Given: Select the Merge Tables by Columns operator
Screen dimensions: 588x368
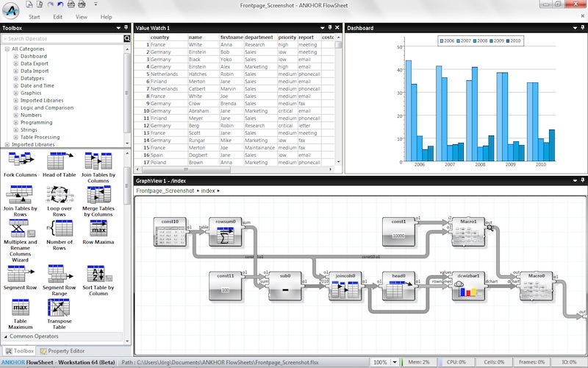Looking at the screenshot, I should click(x=98, y=201).
